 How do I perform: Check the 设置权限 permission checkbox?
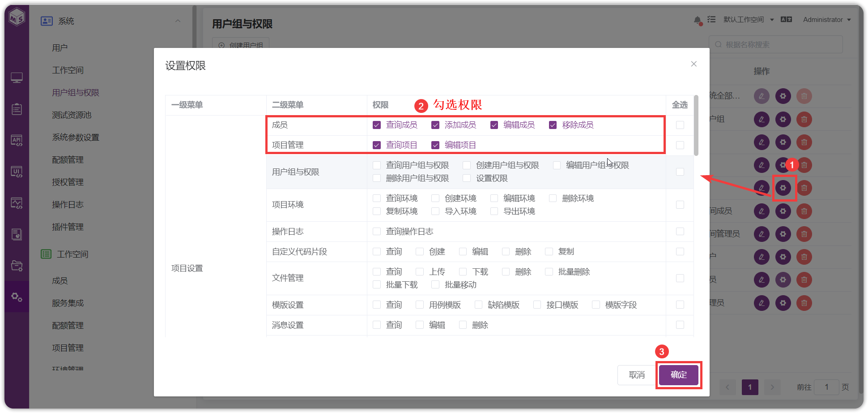pos(467,178)
